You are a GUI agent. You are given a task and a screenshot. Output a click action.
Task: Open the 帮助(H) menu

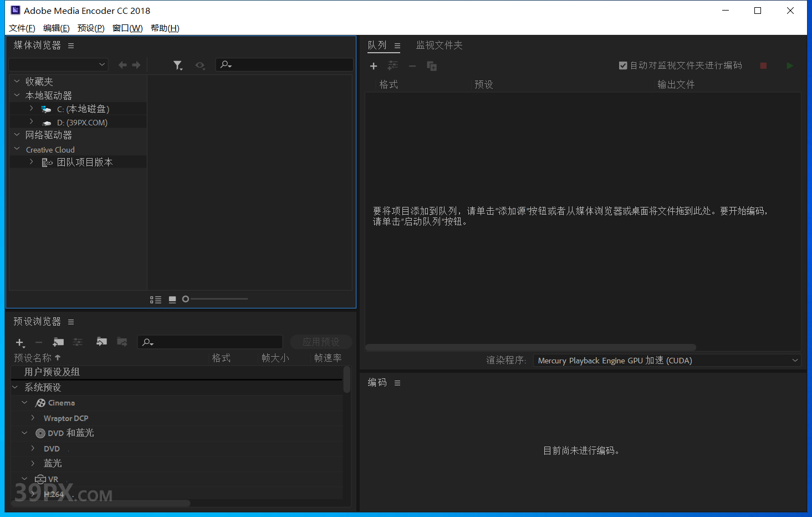coord(165,28)
